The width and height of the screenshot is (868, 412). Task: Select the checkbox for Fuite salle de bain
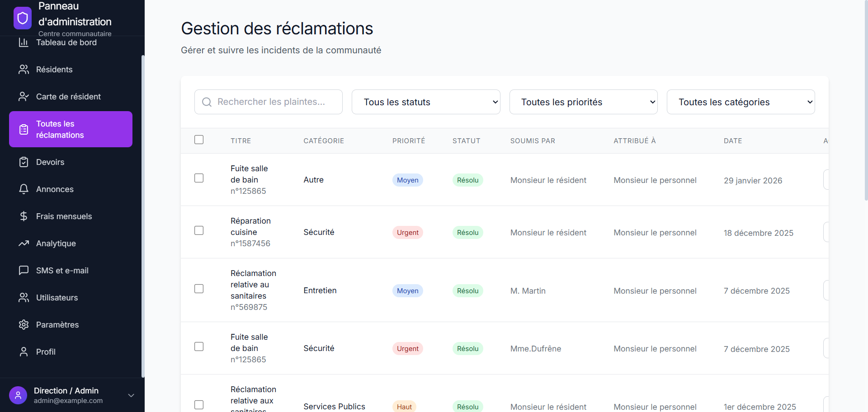click(199, 178)
